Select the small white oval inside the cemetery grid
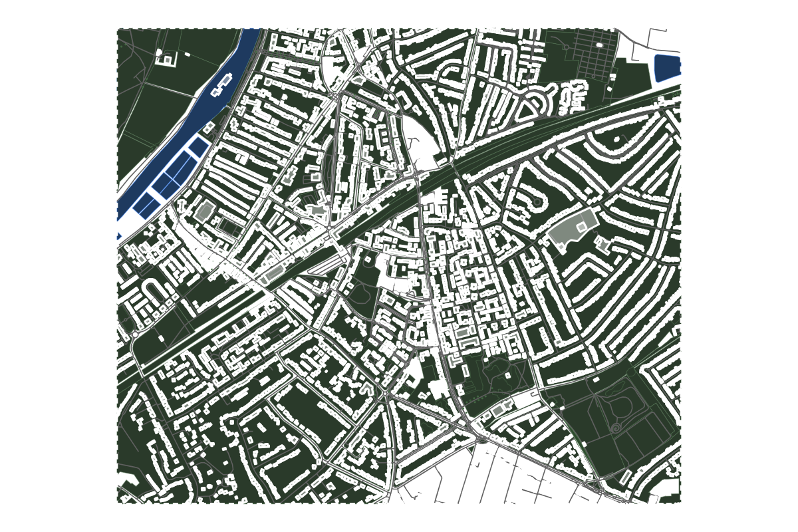This screenshot has width=798, height=532. 599,45
